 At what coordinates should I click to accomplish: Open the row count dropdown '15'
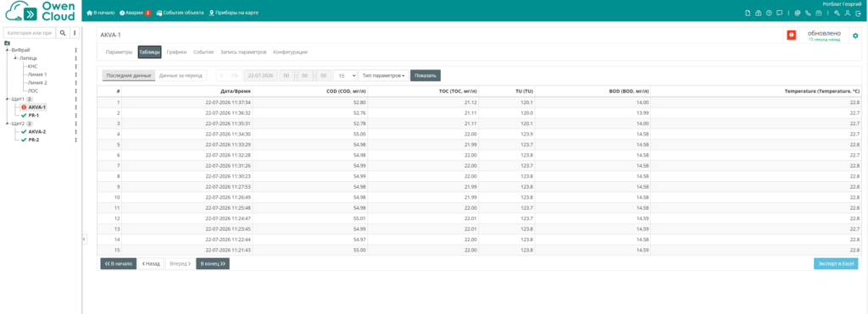[346, 75]
